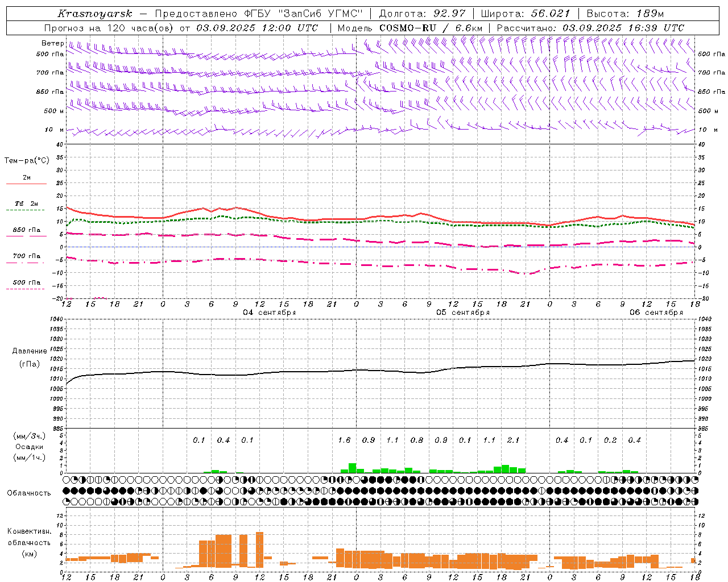This screenshot has width=728, height=582.
Task: Click the Давление pressure label
Action: [x=30, y=351]
